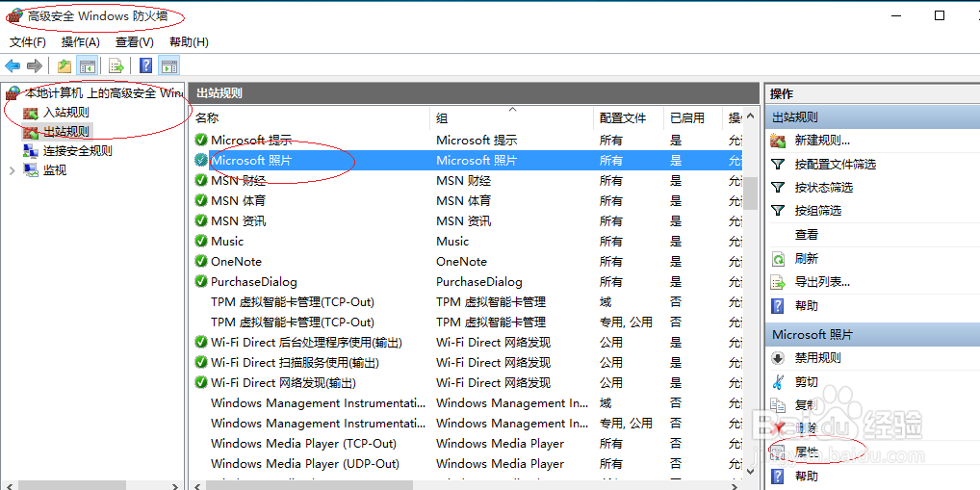
Task: Expand the 监视 tree node arrow
Action: coord(12,170)
